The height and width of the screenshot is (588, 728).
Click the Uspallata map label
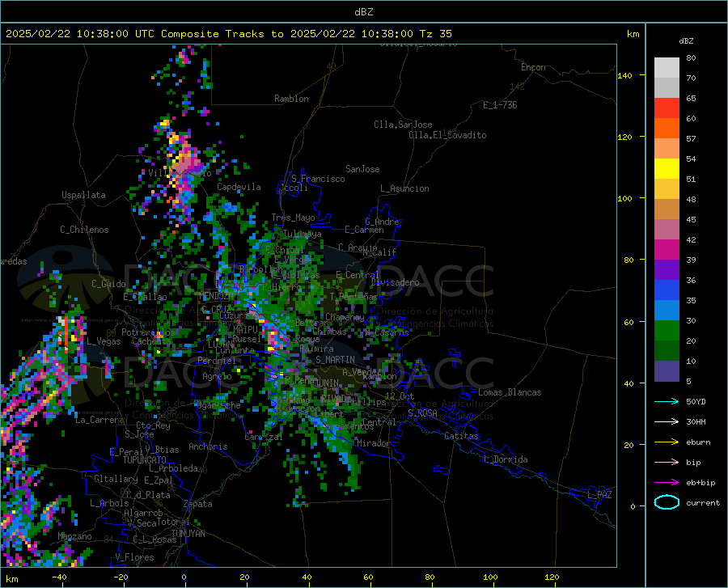click(83, 195)
